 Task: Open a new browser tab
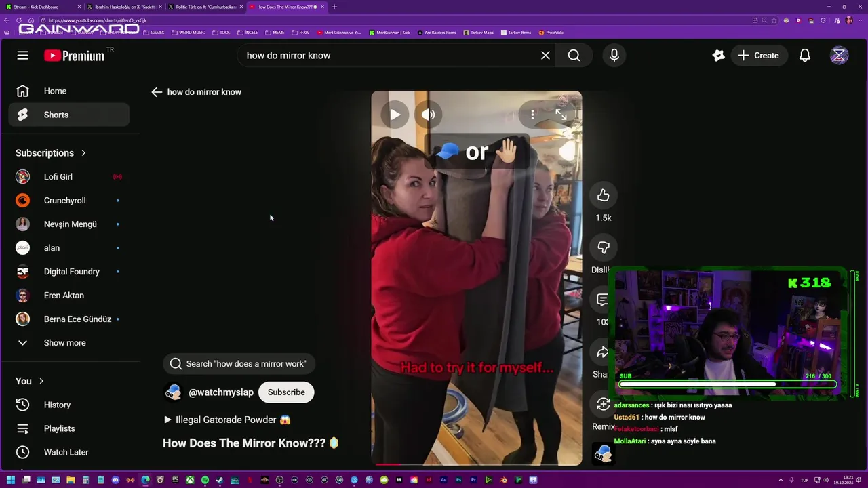pyautogui.click(x=334, y=7)
